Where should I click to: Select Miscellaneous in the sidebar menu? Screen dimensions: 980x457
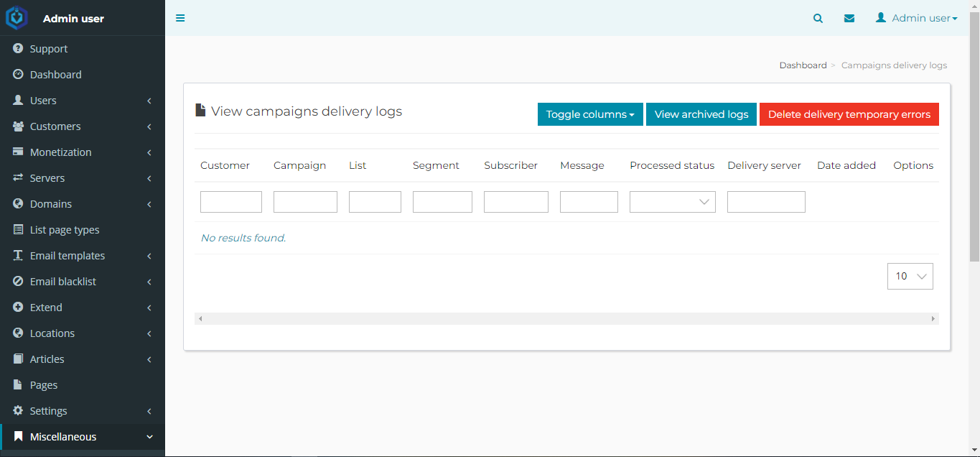pos(65,436)
